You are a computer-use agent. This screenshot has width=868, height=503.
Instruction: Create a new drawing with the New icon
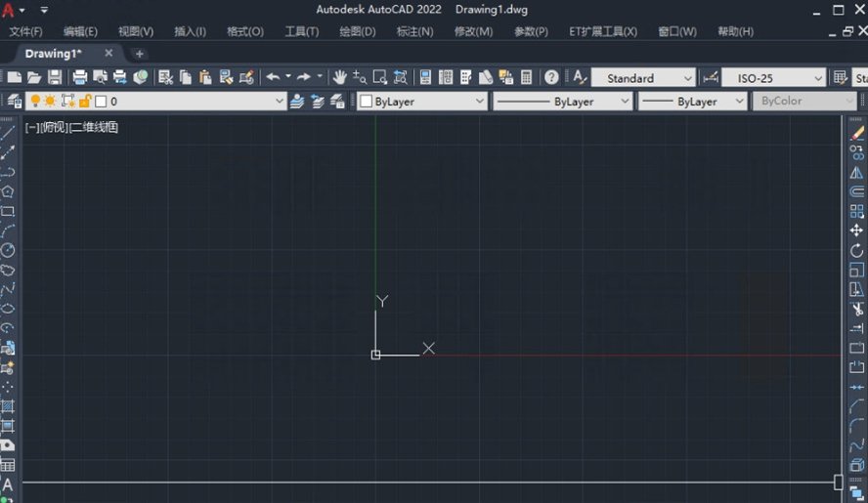click(15, 77)
